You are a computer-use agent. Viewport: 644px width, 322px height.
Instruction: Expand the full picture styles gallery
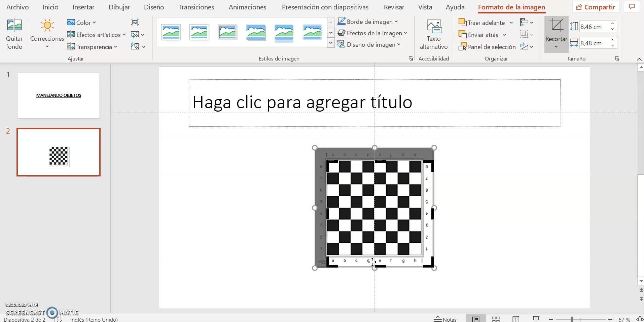[x=331, y=43]
